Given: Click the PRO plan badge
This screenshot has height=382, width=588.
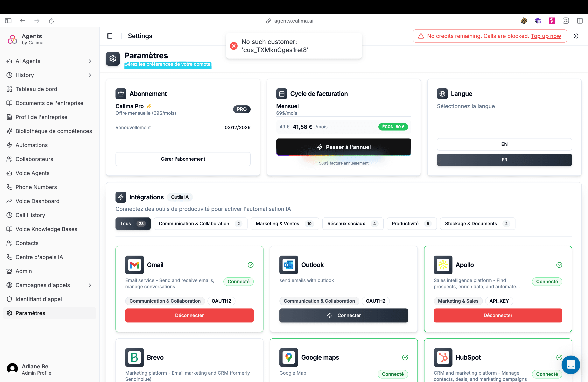Looking at the screenshot, I should (x=242, y=109).
